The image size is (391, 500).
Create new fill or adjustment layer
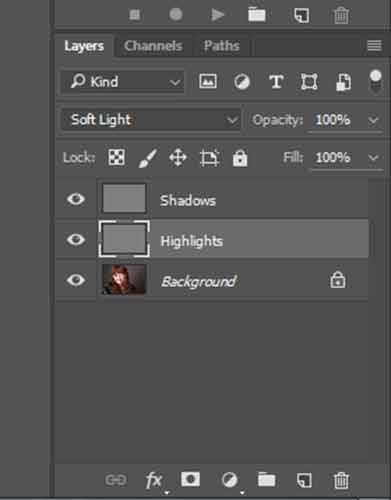(230, 480)
